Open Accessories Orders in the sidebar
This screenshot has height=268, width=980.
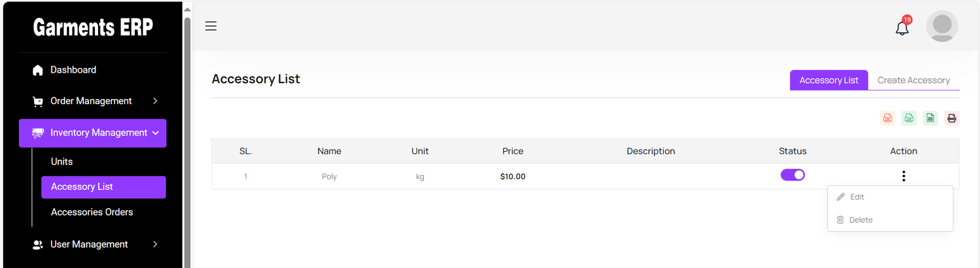tap(92, 212)
